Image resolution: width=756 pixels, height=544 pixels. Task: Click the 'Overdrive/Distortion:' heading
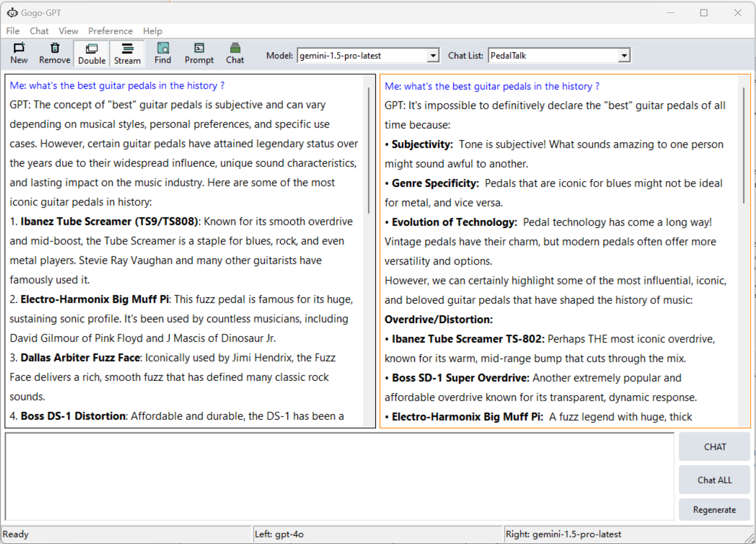coord(438,320)
